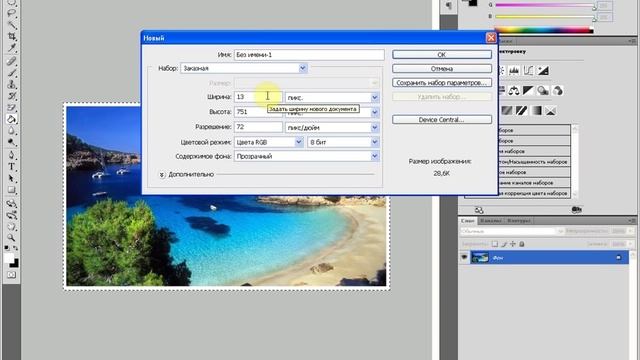640x360 pixels.
Task: Toggle lock all padlock in Layers panel
Action: tap(522, 244)
